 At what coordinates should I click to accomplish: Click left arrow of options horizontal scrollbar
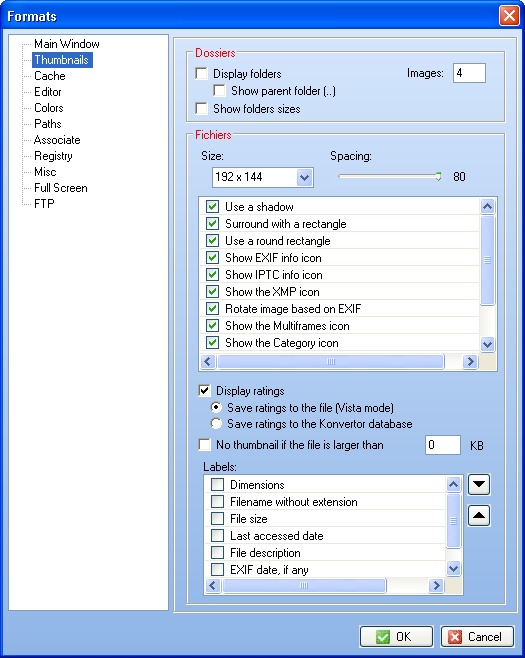[x=208, y=361]
